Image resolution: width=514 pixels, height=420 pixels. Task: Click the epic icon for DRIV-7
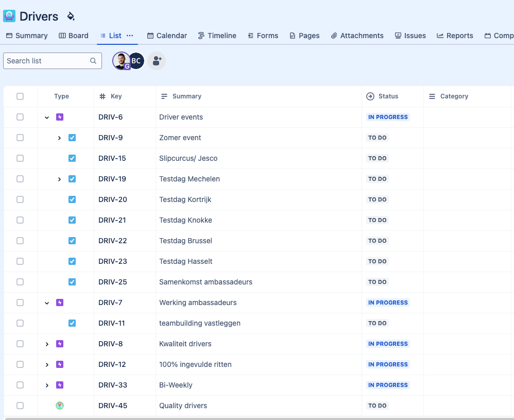tap(60, 303)
